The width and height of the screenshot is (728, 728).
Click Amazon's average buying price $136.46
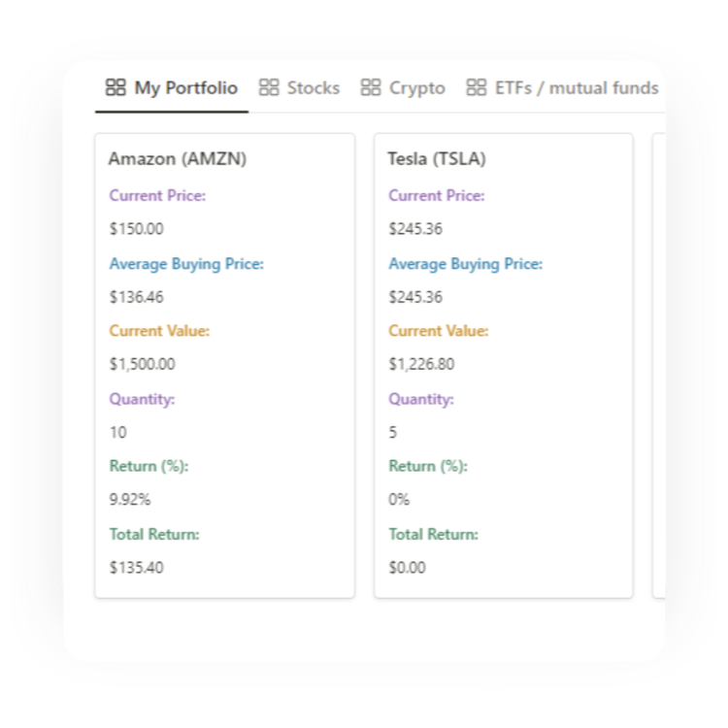pyautogui.click(x=137, y=297)
